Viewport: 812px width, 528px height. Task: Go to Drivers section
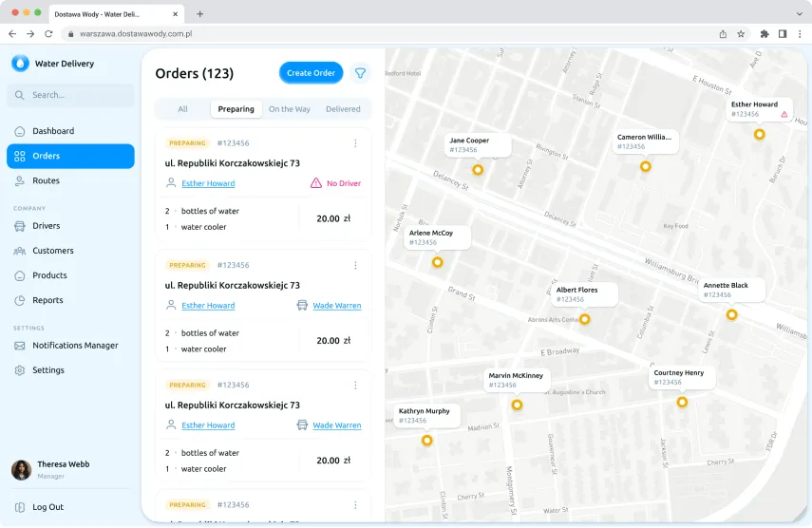click(46, 226)
